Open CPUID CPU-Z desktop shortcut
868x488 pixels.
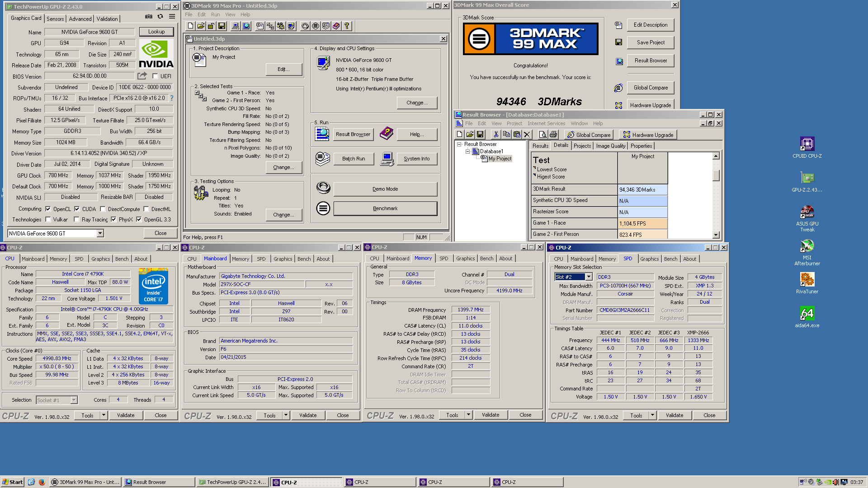coord(807,147)
